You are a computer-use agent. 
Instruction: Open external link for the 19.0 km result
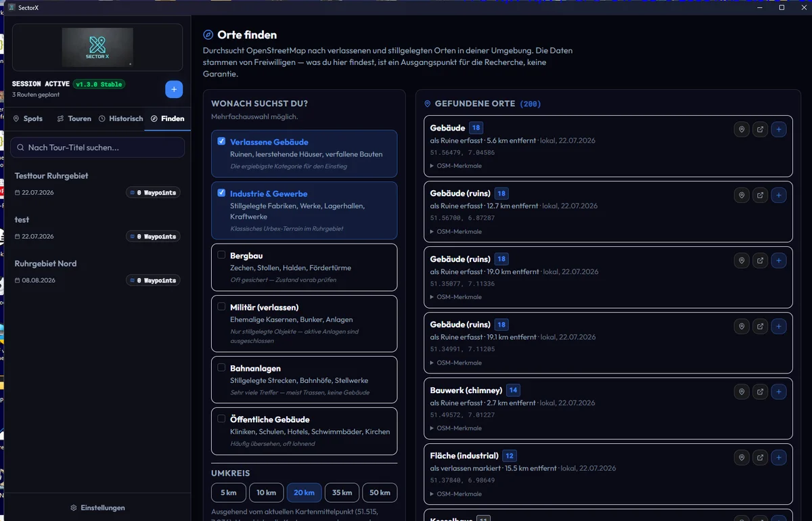click(x=760, y=260)
